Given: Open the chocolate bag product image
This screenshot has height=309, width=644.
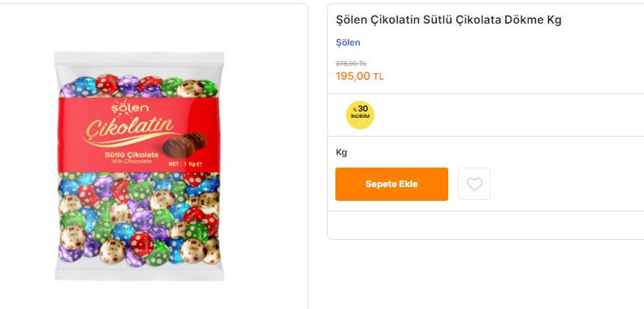Looking at the screenshot, I should tap(139, 165).
